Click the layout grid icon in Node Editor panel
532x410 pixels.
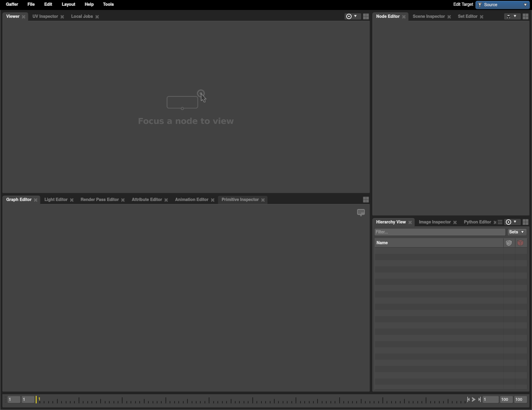click(525, 16)
